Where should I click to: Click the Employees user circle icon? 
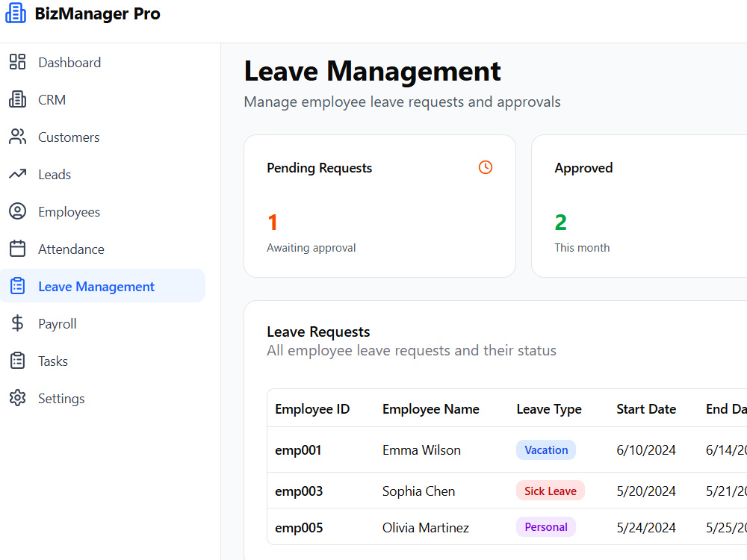tap(18, 211)
